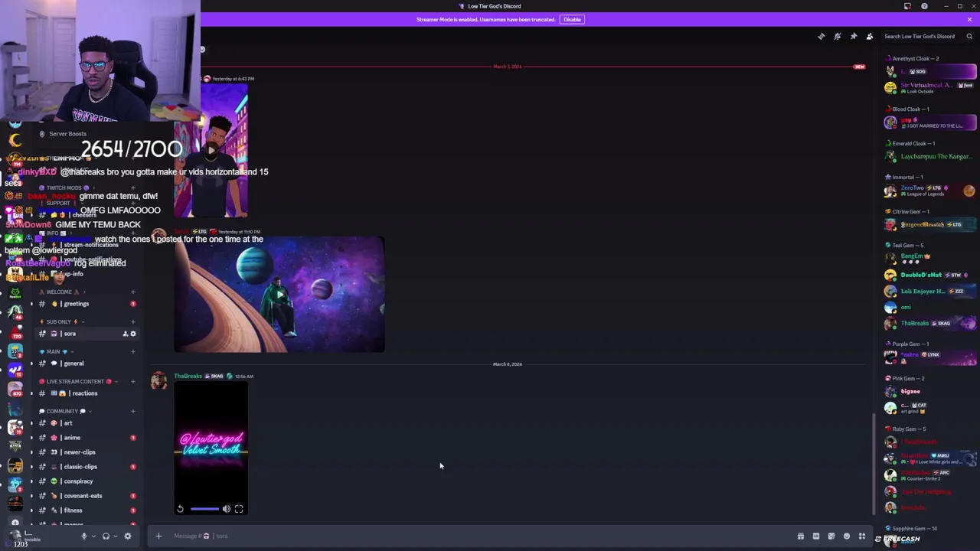
Task: Toggle the member list icon
Action: (x=869, y=36)
